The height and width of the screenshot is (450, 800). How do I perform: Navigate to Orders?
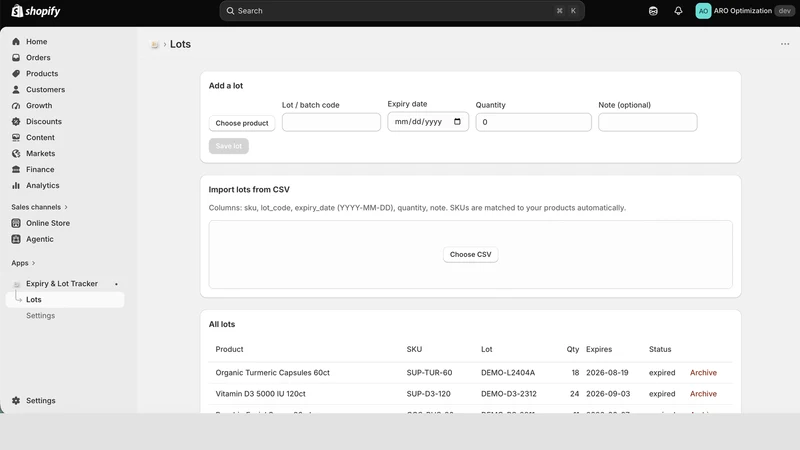(x=38, y=58)
